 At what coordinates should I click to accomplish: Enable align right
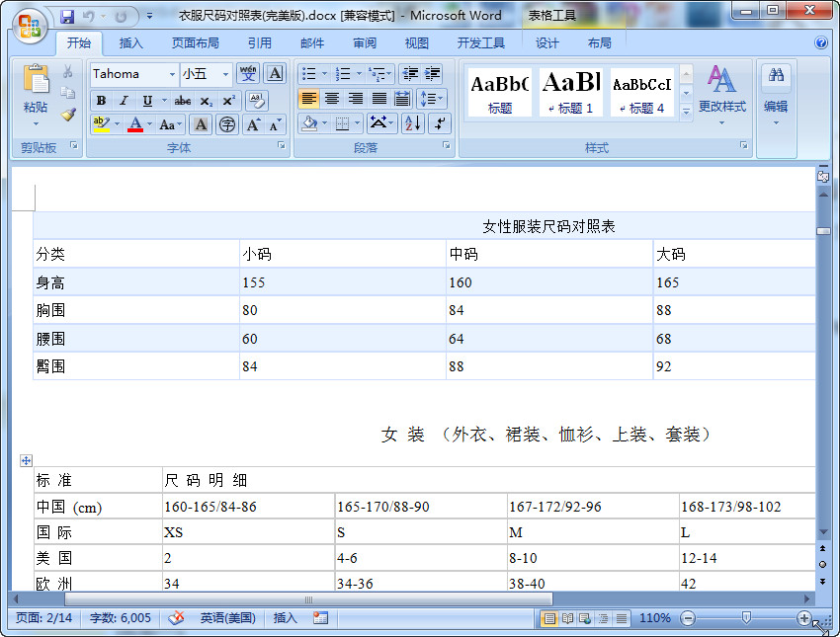tap(355, 99)
